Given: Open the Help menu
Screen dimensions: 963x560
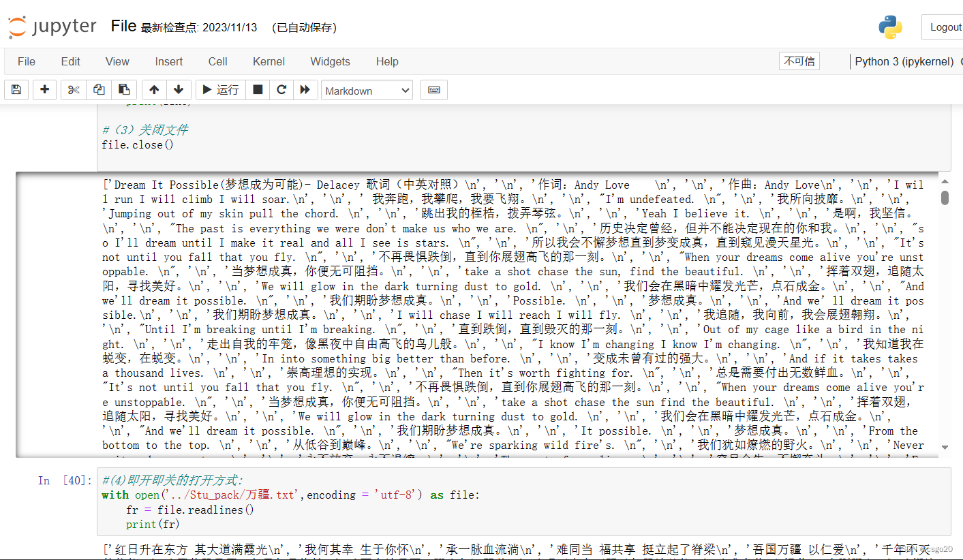Looking at the screenshot, I should [387, 61].
